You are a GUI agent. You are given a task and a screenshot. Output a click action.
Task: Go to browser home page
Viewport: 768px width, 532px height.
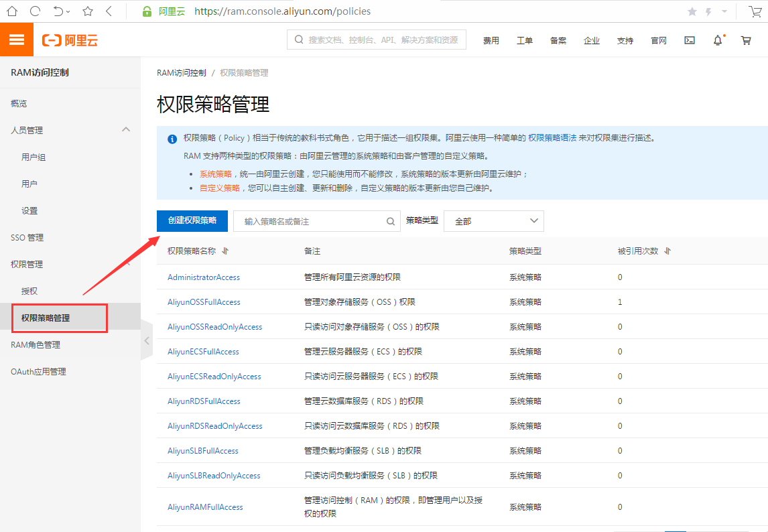pos(12,11)
